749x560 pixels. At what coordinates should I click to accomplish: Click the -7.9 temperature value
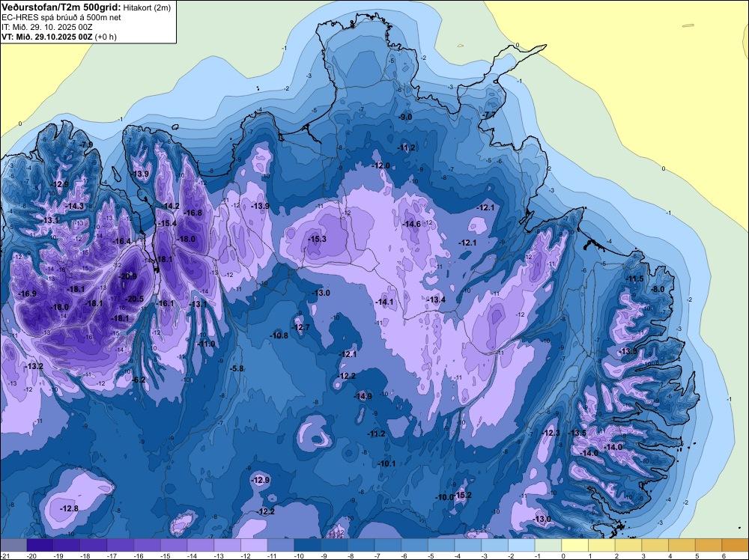(86, 144)
